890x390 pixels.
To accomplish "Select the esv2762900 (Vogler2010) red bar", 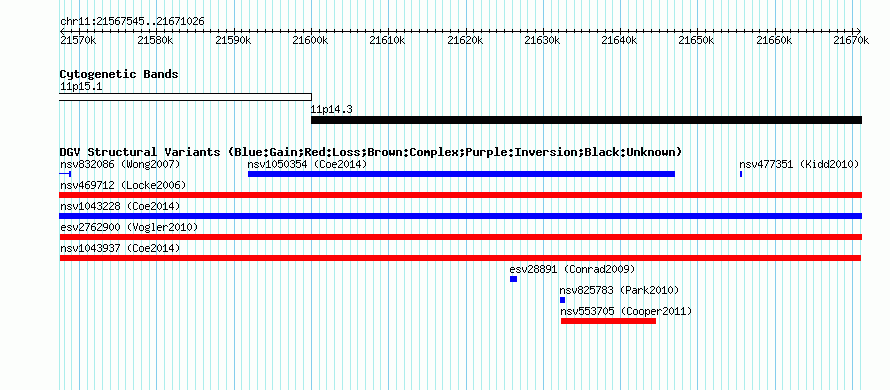I will (461, 237).
